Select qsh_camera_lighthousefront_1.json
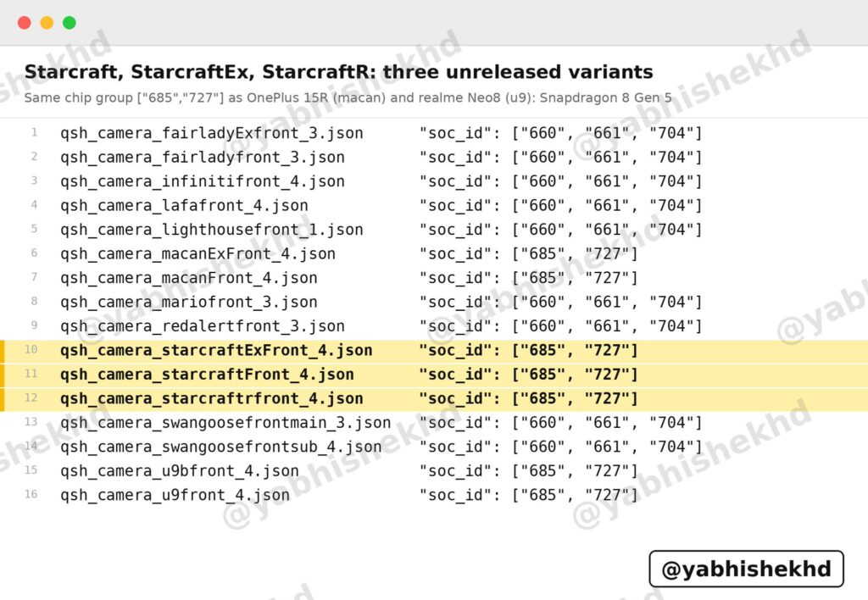Screen dimensions: 868x600 coord(212,230)
